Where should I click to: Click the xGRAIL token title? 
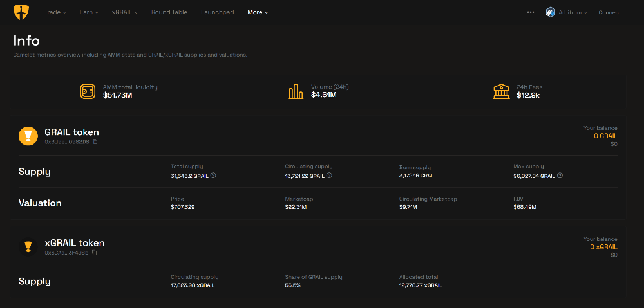(x=74, y=243)
